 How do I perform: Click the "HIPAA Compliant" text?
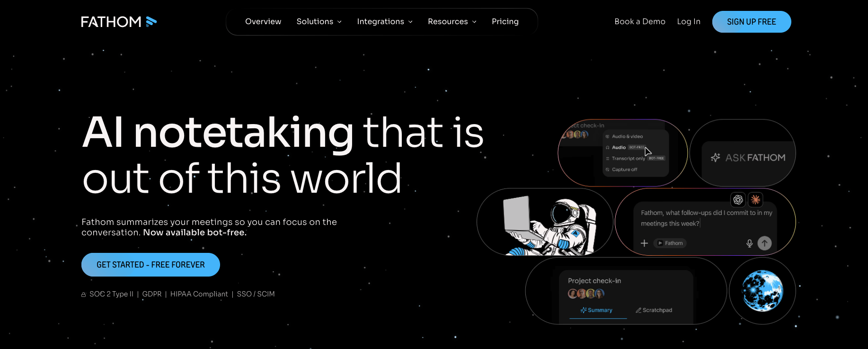pos(199,294)
